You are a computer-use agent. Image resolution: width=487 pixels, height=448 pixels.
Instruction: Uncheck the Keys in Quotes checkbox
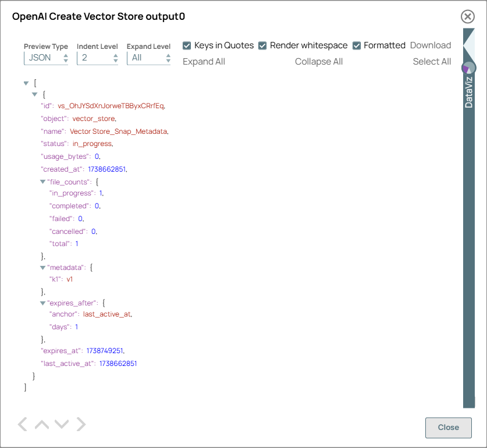(187, 45)
